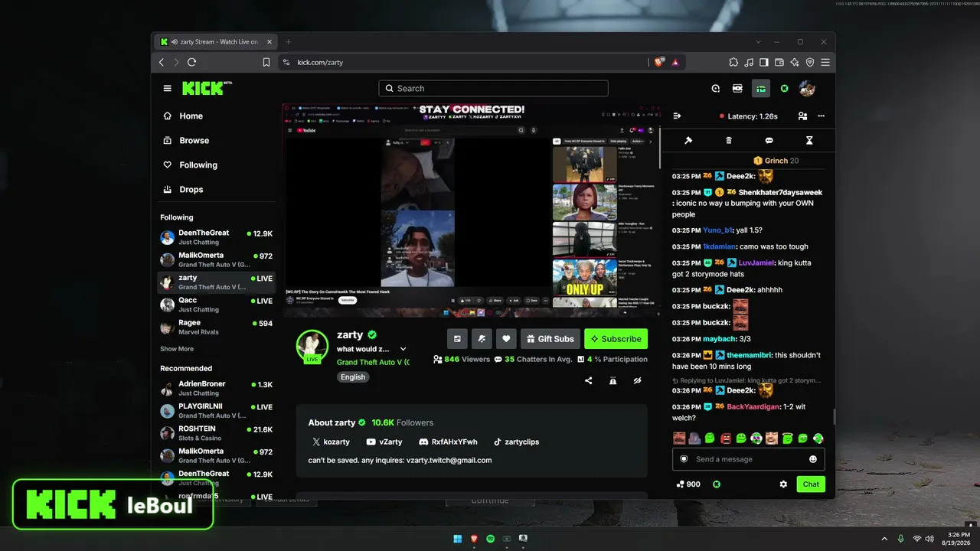
Task: Open the chat three-dots more options
Action: (x=821, y=116)
